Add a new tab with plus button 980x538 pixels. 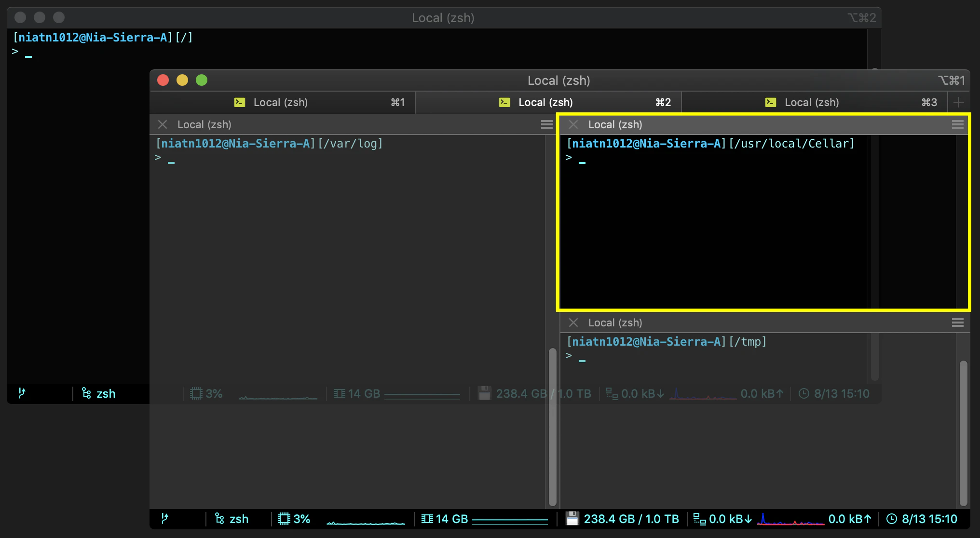(x=959, y=102)
